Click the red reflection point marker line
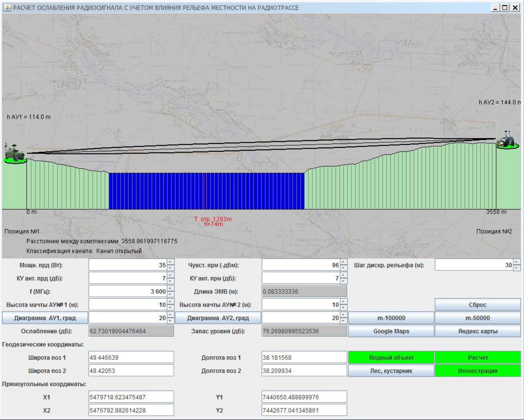Image resolution: width=524 pixels, height=420 pixels. [204, 191]
